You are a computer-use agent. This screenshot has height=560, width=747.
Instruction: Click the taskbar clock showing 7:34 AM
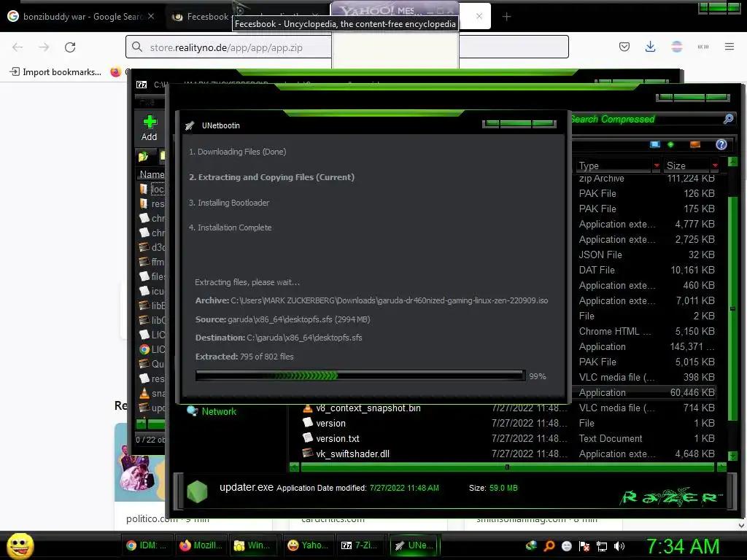pyautogui.click(x=683, y=547)
